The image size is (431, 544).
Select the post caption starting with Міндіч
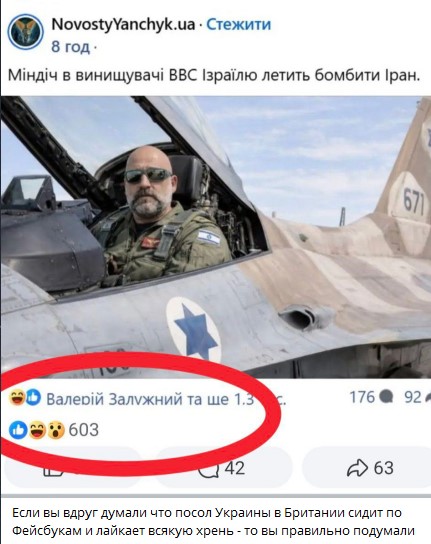[x=214, y=75]
